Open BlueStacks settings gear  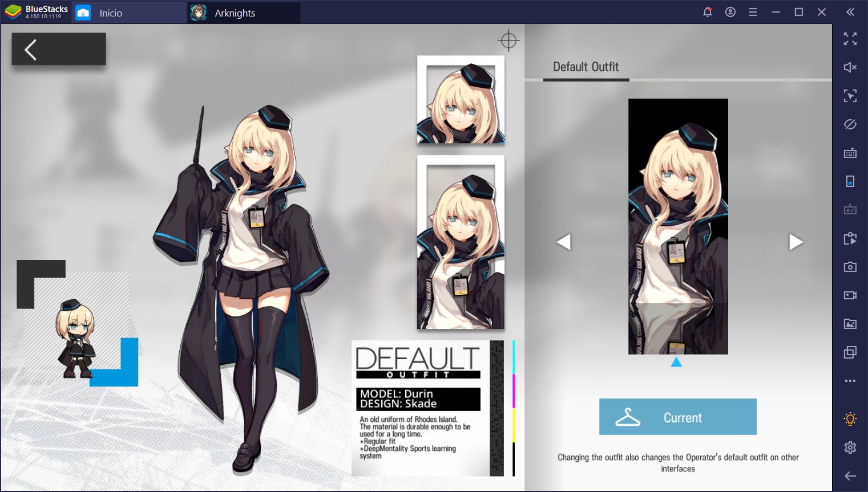tap(850, 448)
